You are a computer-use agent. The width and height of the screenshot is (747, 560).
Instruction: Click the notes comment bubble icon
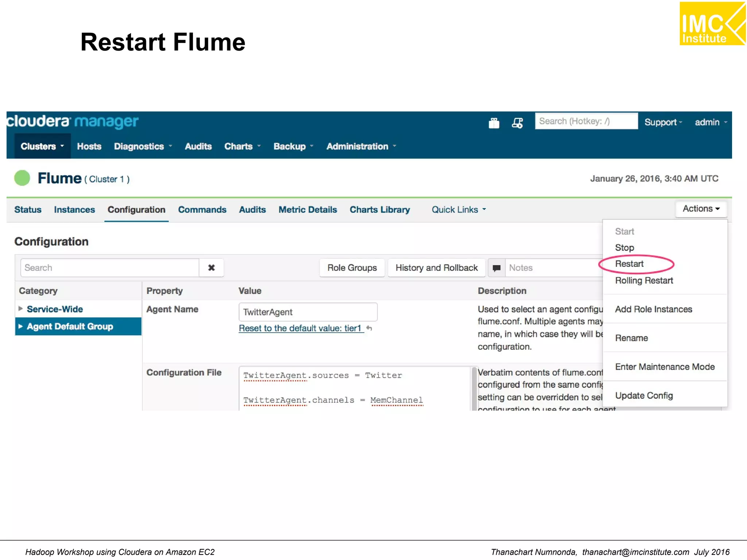496,268
